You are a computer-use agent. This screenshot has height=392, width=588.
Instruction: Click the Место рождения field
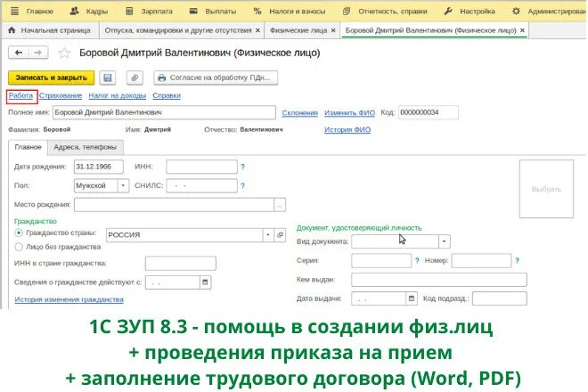[x=175, y=205]
